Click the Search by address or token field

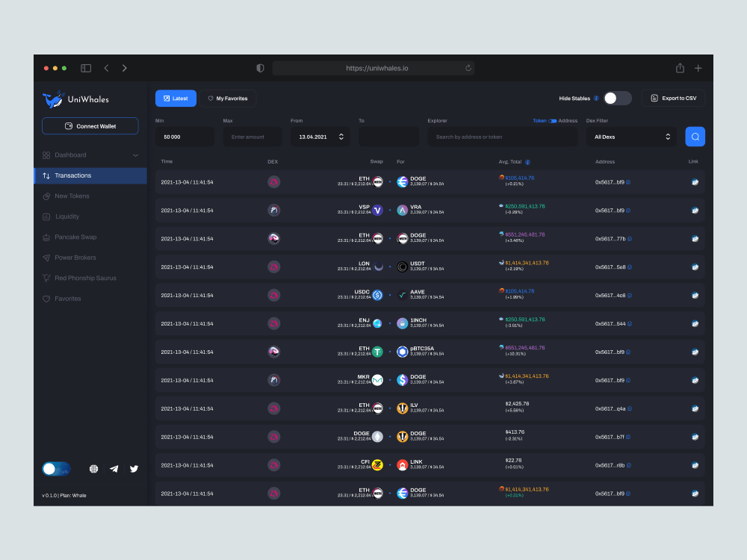tap(503, 137)
